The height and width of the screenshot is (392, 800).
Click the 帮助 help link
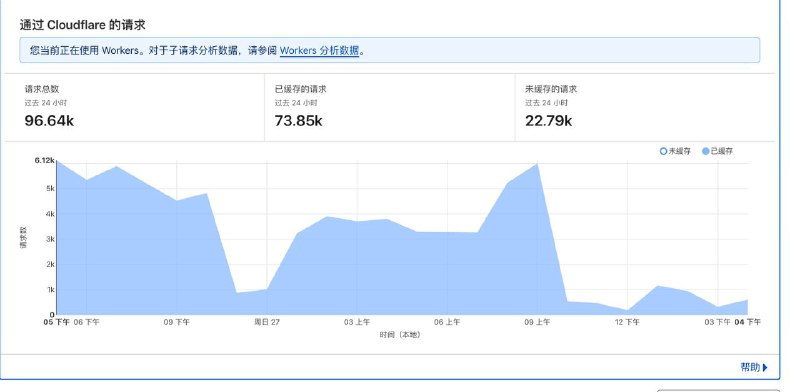750,367
